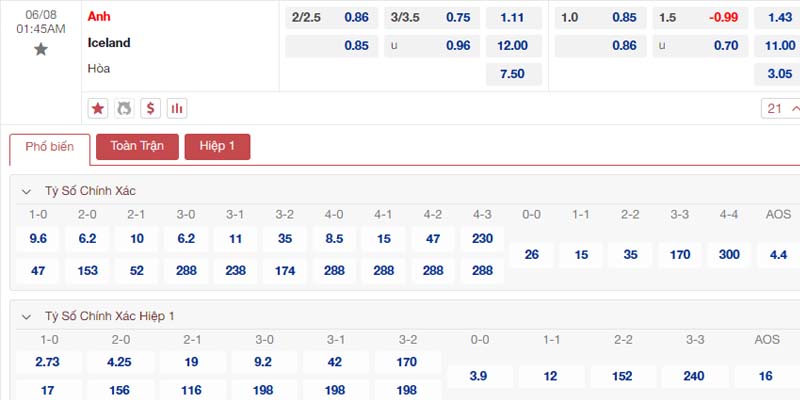The image size is (800, 400).
Task: Open the jersey icon next to red star
Action: pos(124,108)
